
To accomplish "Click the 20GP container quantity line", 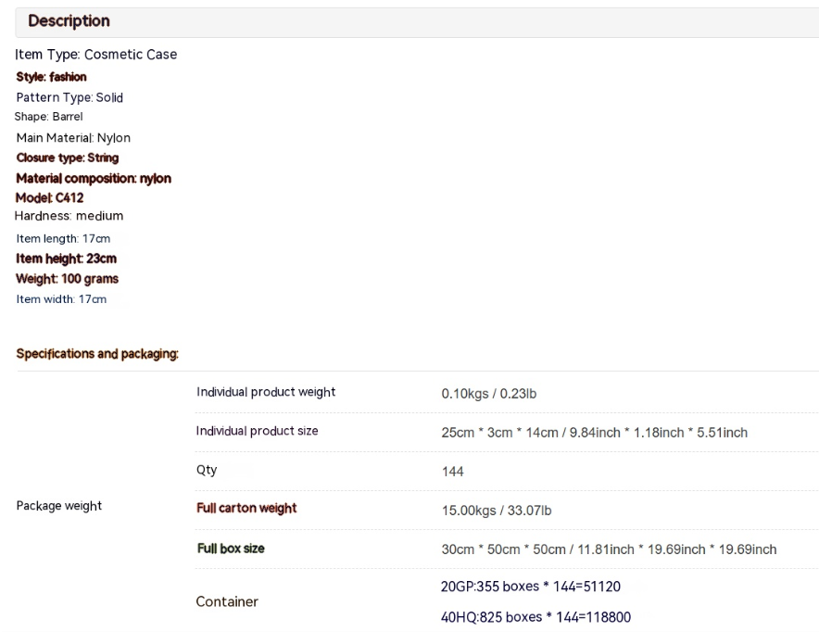I will 530,587.
